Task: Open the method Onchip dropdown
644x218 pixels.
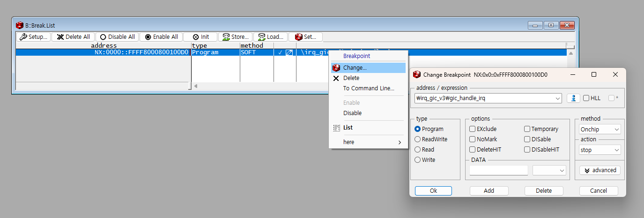Action: (x=600, y=129)
